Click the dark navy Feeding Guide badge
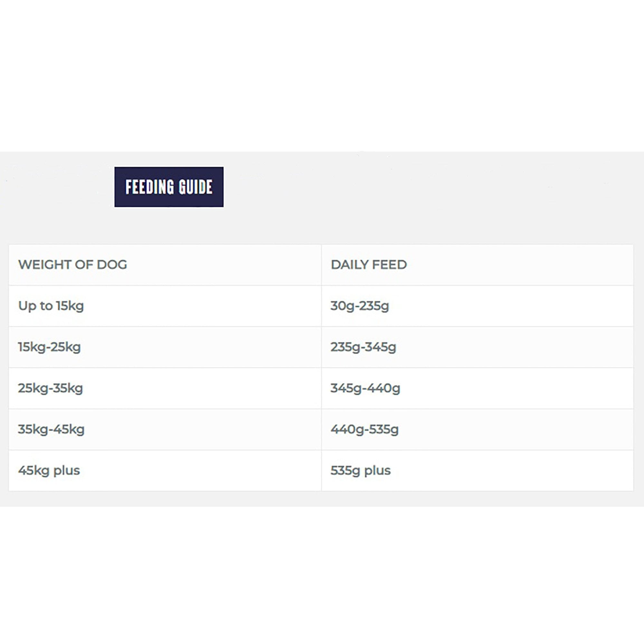644x644 pixels. coord(169,187)
